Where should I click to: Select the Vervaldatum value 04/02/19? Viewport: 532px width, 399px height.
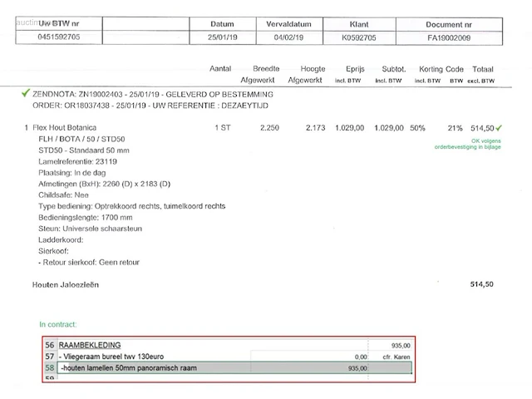[288, 37]
